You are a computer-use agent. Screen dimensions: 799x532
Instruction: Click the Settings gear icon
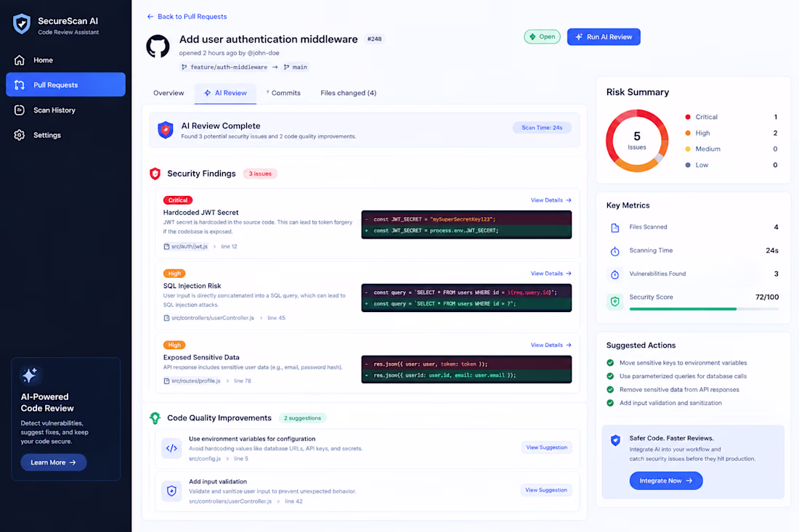20,135
